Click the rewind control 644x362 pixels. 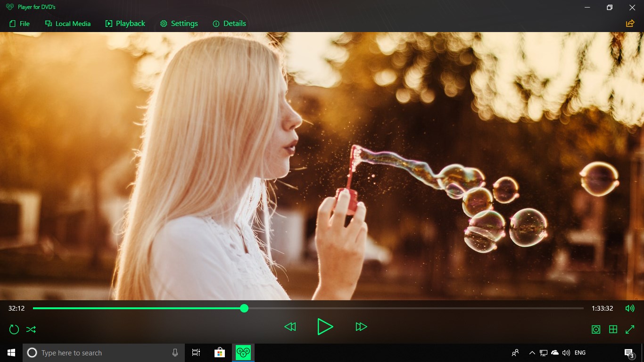click(290, 327)
